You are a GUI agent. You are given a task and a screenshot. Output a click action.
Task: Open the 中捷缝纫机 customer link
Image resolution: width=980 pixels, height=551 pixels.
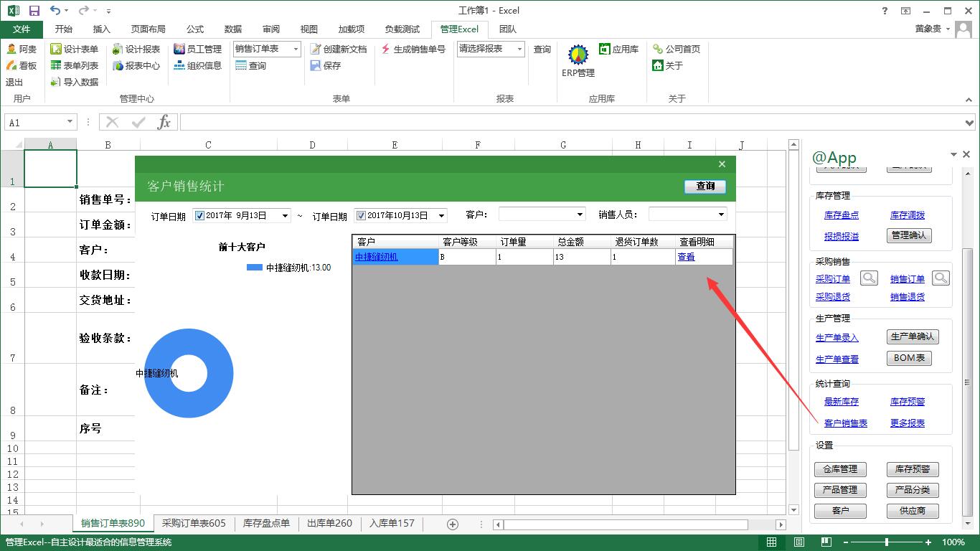(377, 257)
